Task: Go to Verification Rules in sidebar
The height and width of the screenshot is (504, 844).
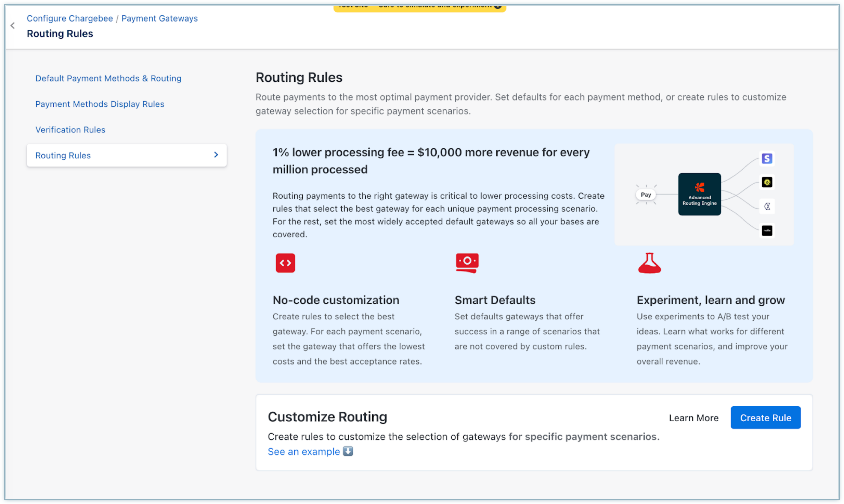Action: click(70, 130)
